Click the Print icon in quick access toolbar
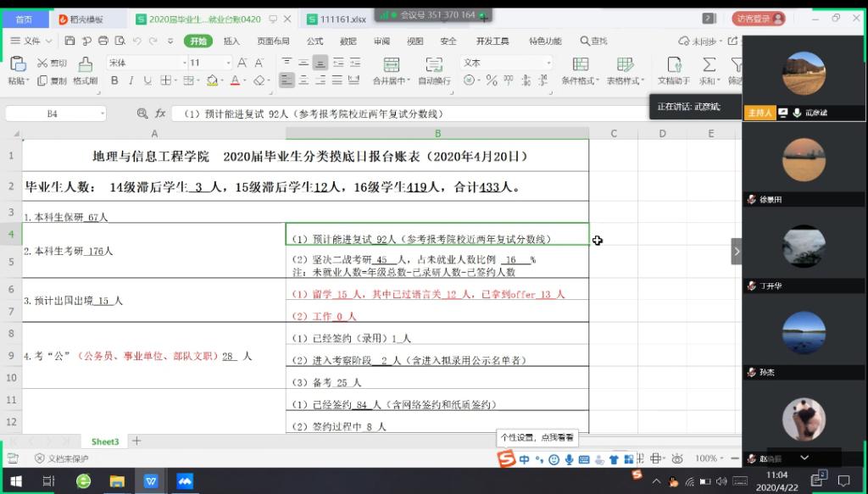868x494 pixels. pos(103,41)
